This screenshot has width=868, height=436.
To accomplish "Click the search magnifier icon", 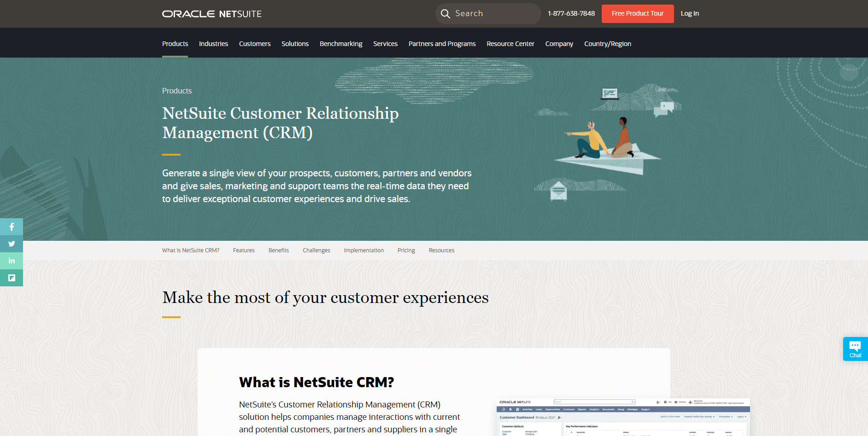I will coord(445,13).
